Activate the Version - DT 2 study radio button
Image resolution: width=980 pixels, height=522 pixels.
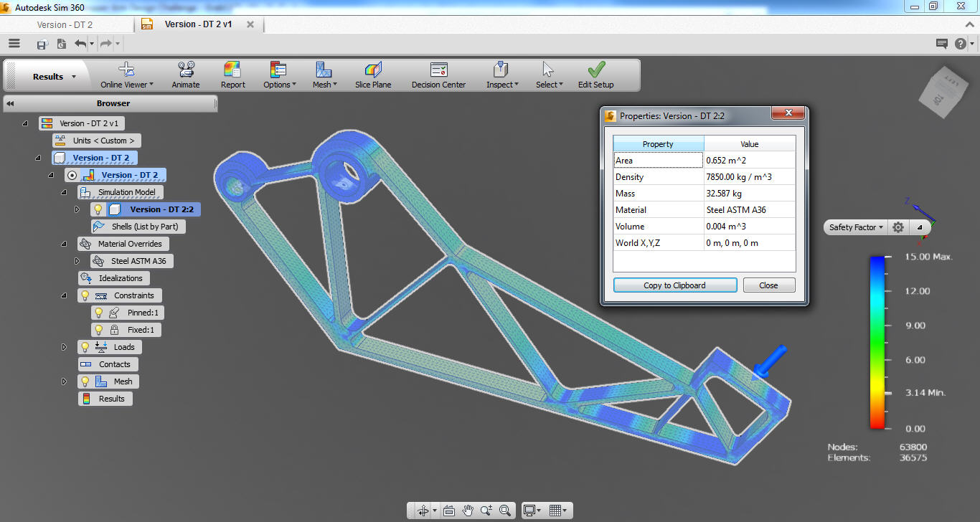click(72, 175)
